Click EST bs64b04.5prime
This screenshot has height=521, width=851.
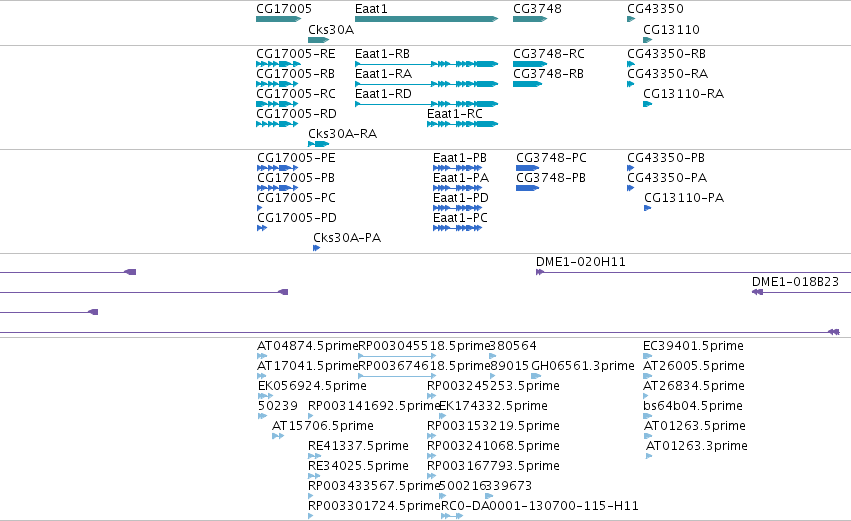[x=647, y=416]
